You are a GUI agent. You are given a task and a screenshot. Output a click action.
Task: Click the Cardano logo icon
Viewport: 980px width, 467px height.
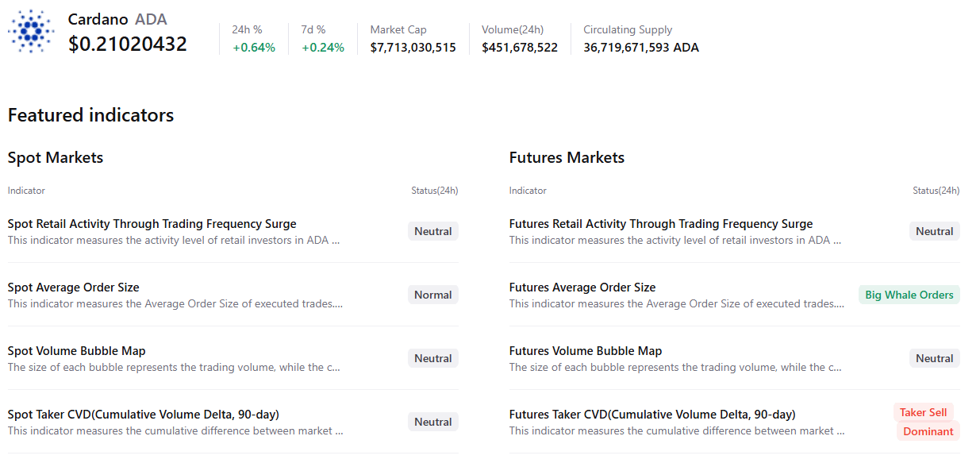coord(31,32)
